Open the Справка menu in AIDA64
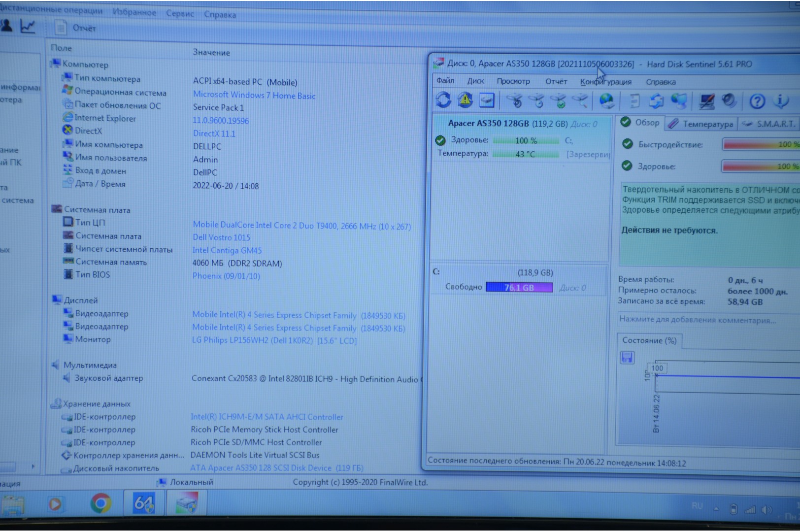Viewport: 800px width, 532px height. (x=220, y=14)
